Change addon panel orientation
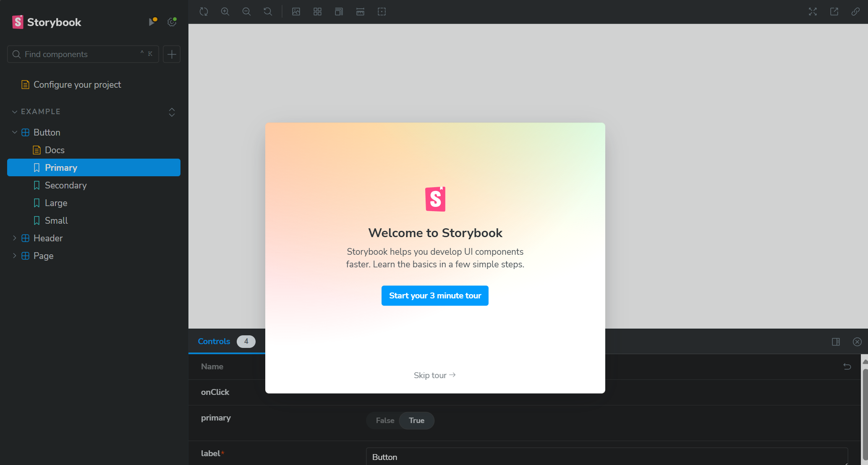 (x=836, y=342)
